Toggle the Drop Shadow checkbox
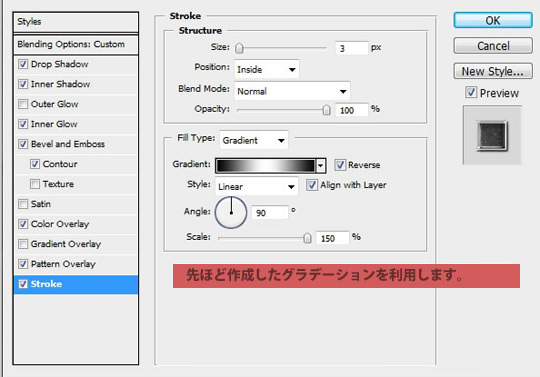This screenshot has width=540, height=377. tap(23, 64)
